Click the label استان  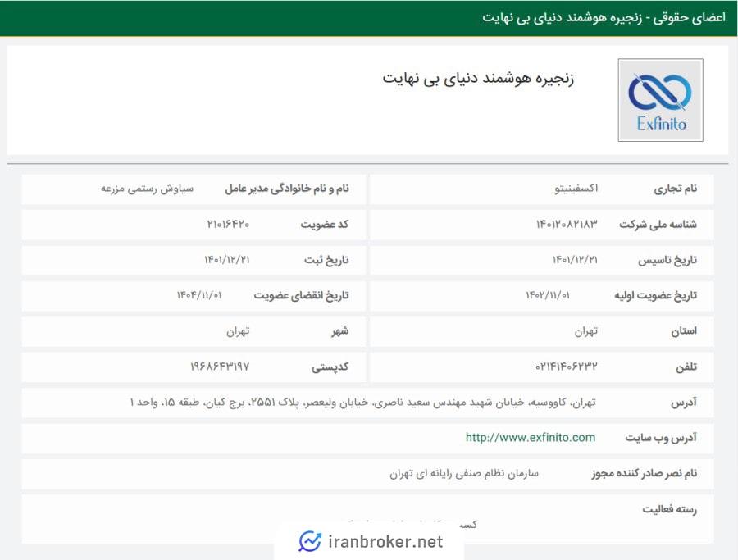tap(684, 331)
